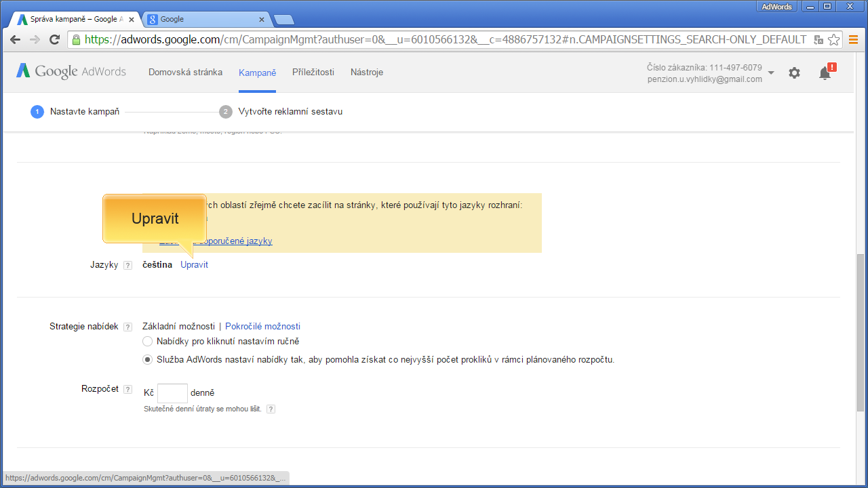Viewport: 868px width, 488px height.
Task: Close the Google browser tab
Action: pyautogui.click(x=263, y=20)
